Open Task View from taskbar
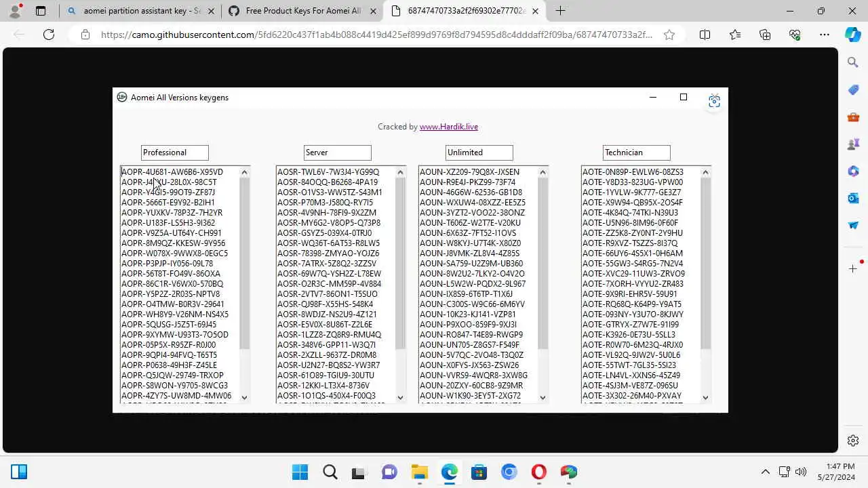The image size is (868, 488). tap(359, 472)
